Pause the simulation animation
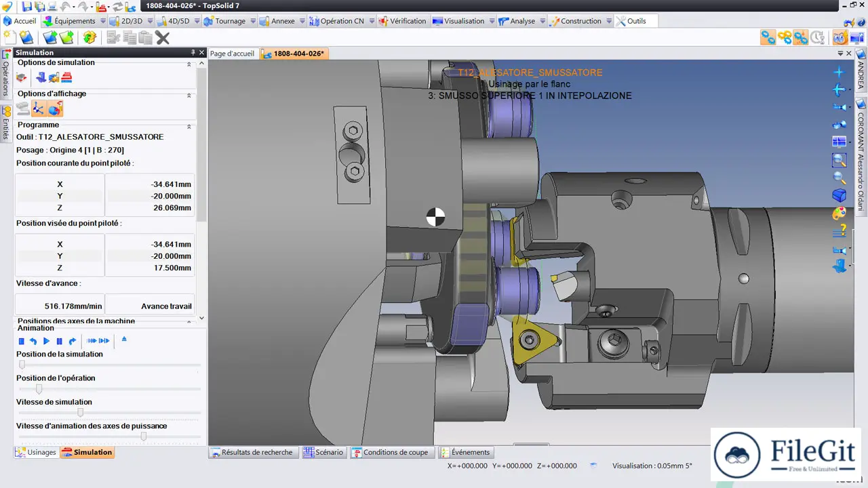Image resolution: width=868 pixels, height=488 pixels. click(x=59, y=341)
